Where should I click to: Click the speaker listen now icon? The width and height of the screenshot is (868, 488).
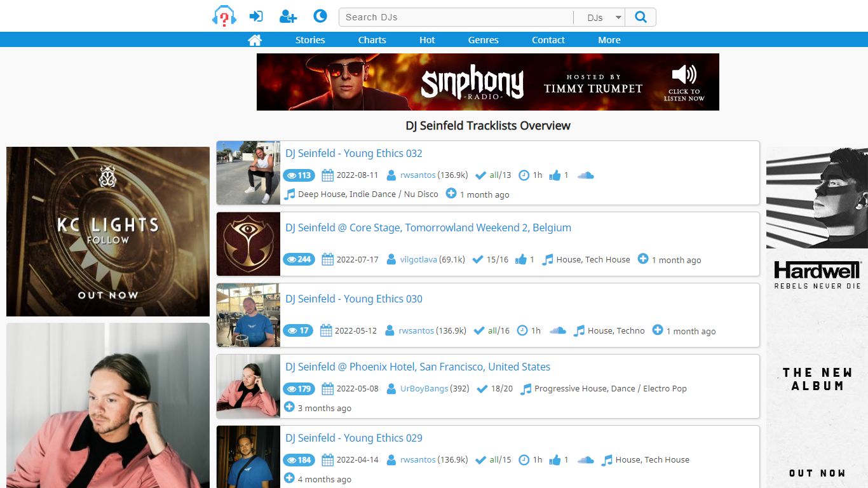click(x=684, y=75)
